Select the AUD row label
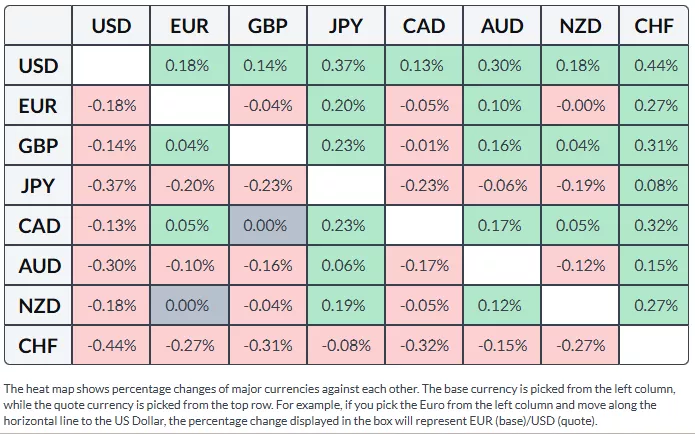Image resolution: width=695 pixels, height=434 pixels. click(x=38, y=266)
